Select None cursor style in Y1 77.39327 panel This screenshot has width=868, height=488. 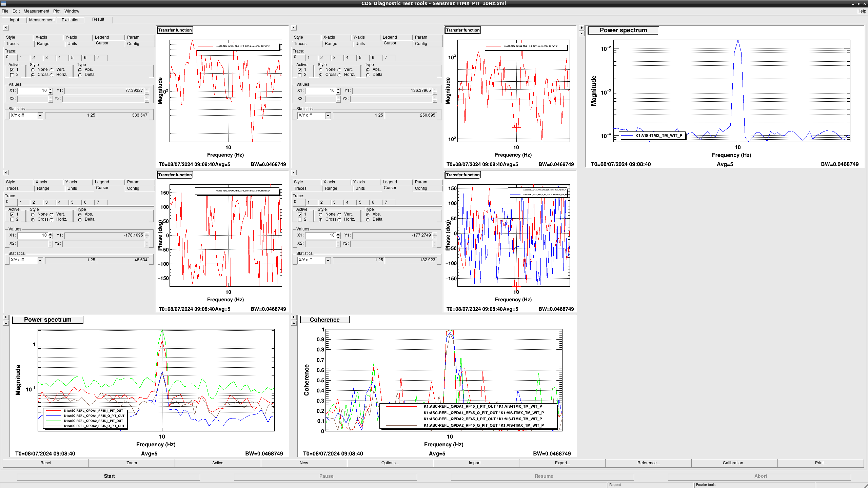point(33,70)
